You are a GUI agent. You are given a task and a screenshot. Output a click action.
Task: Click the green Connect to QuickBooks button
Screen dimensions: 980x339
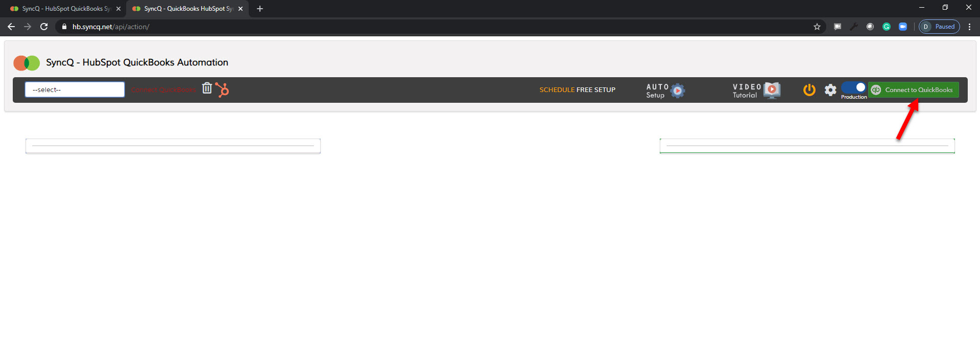pyautogui.click(x=914, y=90)
